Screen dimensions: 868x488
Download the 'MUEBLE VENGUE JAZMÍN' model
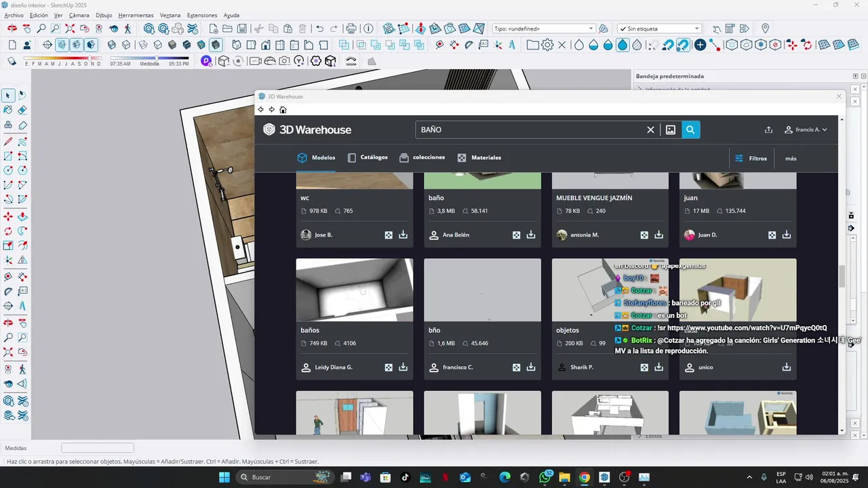(658, 235)
